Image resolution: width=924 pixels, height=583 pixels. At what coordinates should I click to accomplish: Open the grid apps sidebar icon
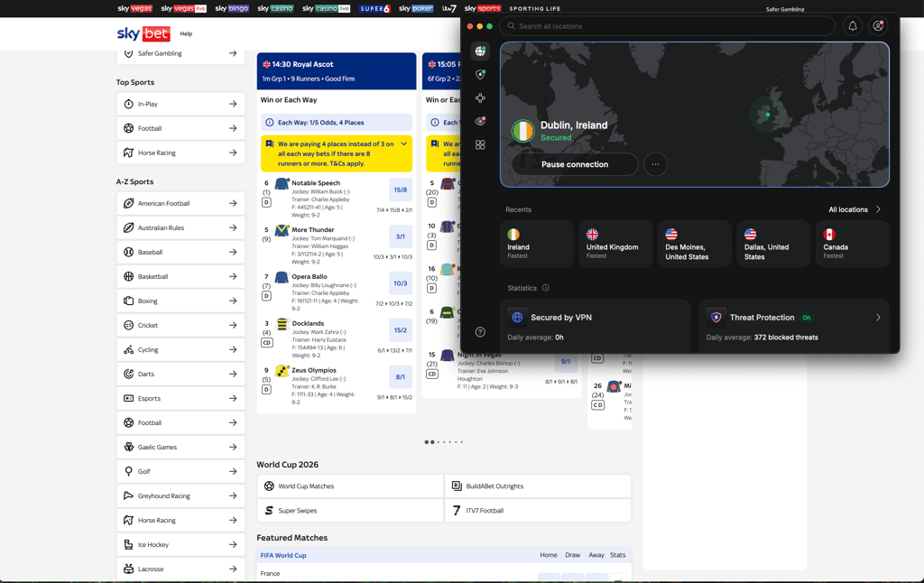(x=480, y=144)
